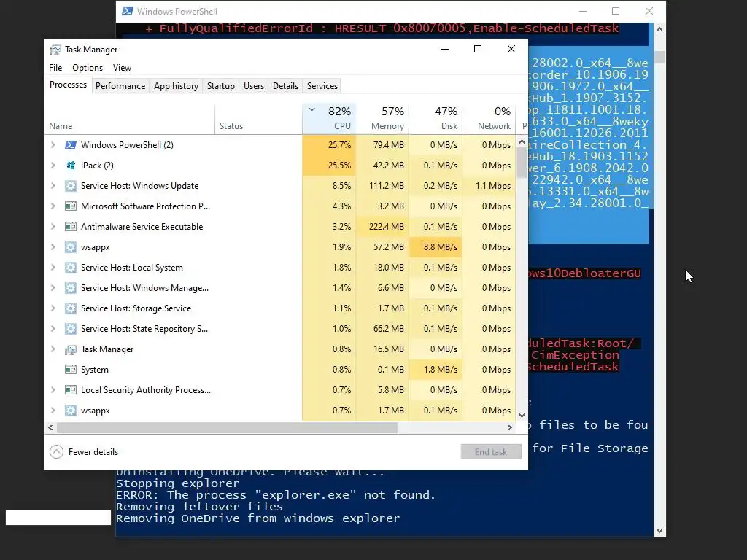
Task: Expand the Task Manager process row
Action: [53, 349]
